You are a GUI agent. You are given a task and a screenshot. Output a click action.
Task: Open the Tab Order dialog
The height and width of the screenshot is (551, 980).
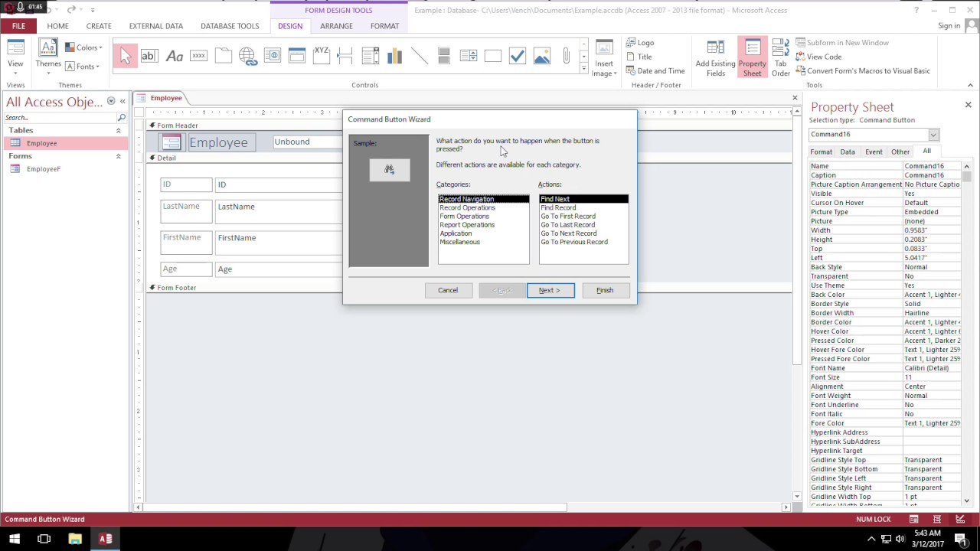780,58
